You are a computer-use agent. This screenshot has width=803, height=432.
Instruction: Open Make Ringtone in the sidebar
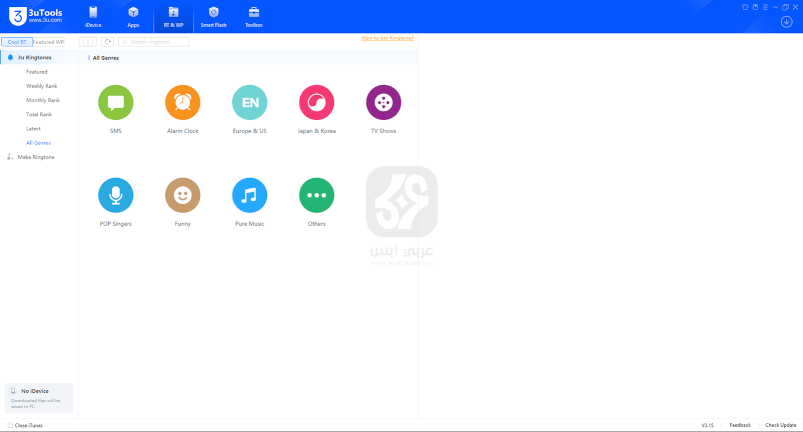coord(36,157)
